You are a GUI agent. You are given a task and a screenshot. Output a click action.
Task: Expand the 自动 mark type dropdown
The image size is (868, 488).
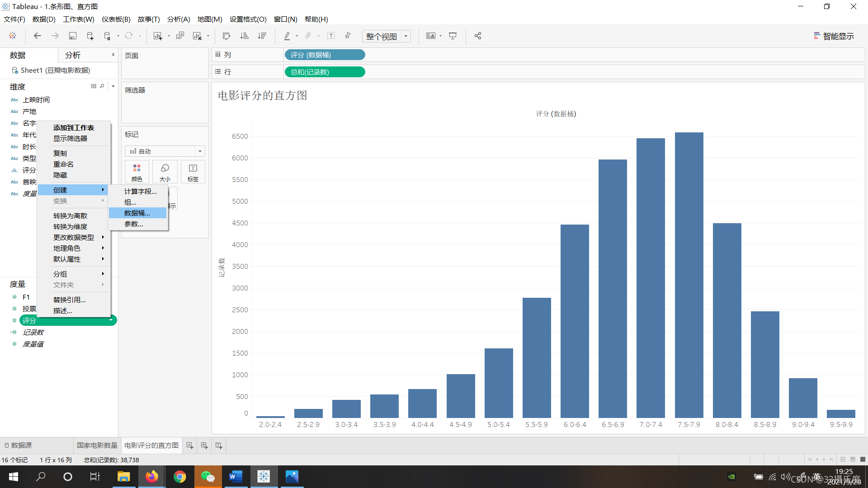tap(200, 151)
